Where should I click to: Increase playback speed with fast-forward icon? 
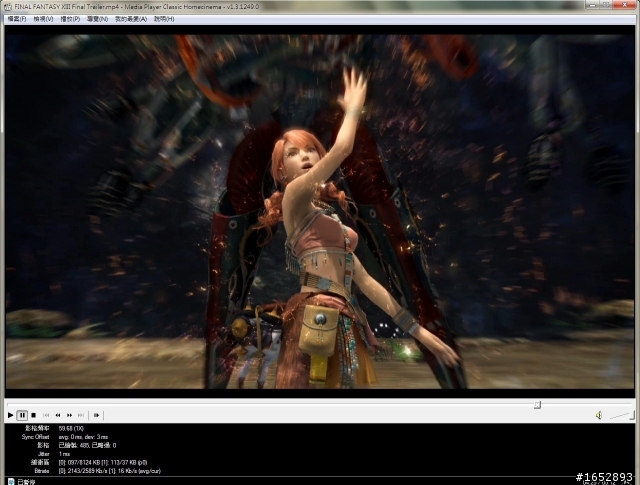click(x=69, y=415)
